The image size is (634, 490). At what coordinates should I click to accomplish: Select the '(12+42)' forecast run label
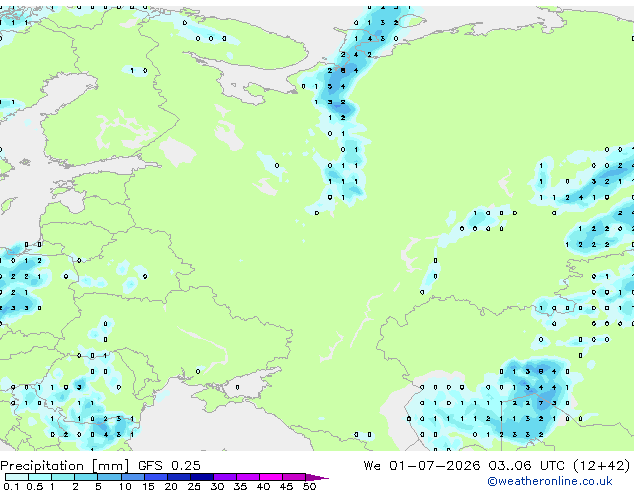602,466
